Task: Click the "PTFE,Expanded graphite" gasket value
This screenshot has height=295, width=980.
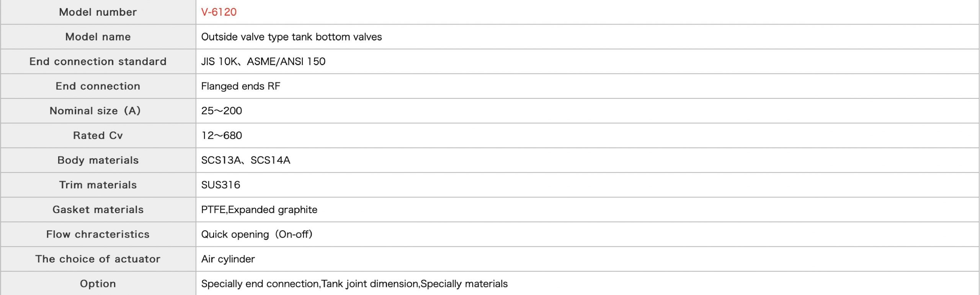Action: point(259,210)
